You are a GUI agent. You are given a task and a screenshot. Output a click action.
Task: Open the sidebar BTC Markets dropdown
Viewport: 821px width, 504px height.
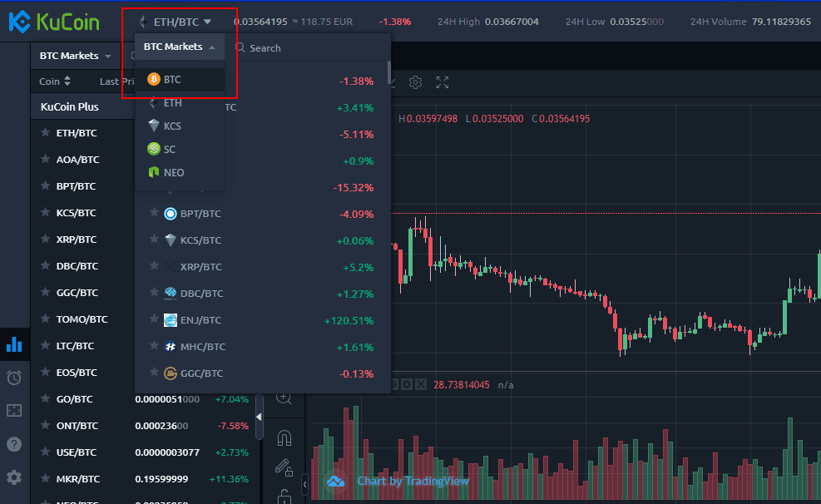click(75, 56)
